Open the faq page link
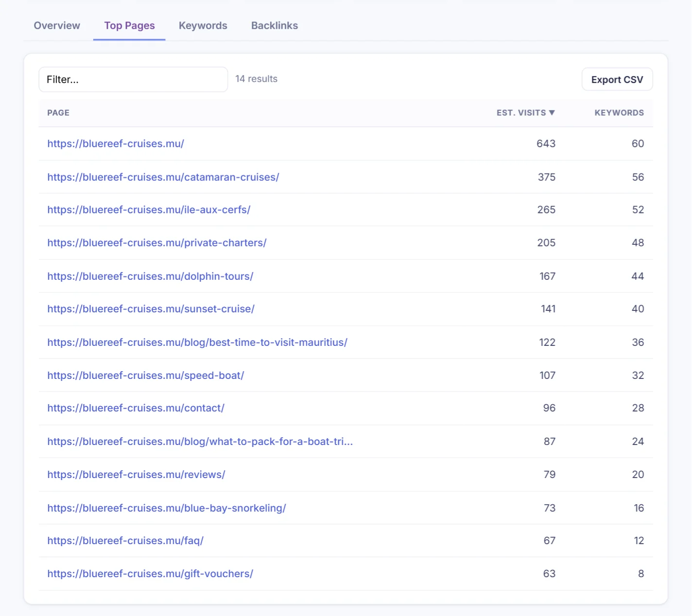 [x=125, y=541]
